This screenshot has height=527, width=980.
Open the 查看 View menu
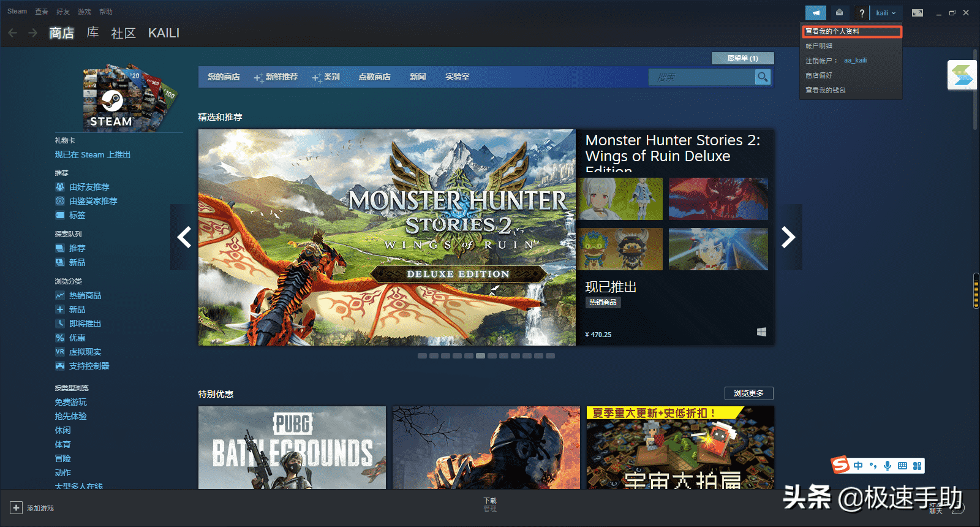[42, 12]
